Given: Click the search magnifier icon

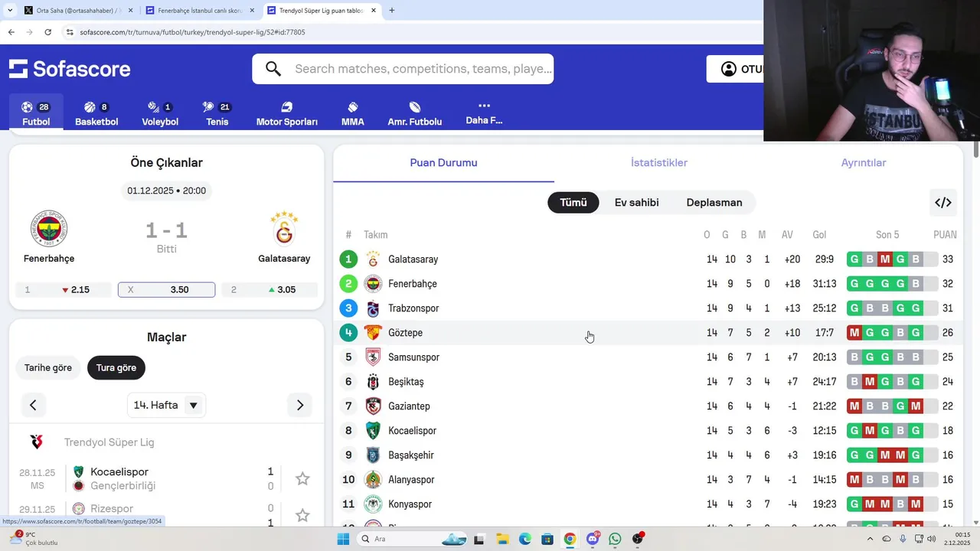Looking at the screenshot, I should coord(273,69).
